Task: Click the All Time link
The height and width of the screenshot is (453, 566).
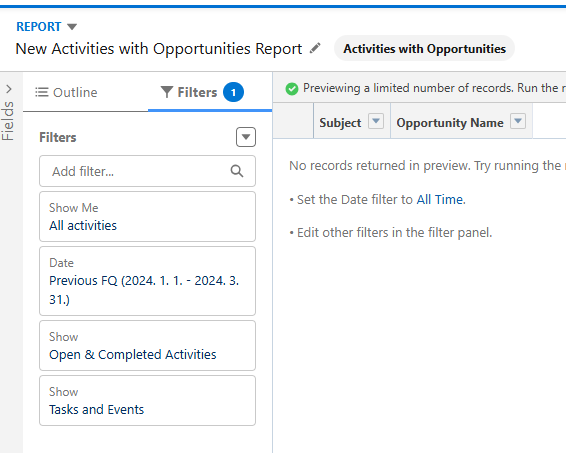Action: click(x=441, y=200)
